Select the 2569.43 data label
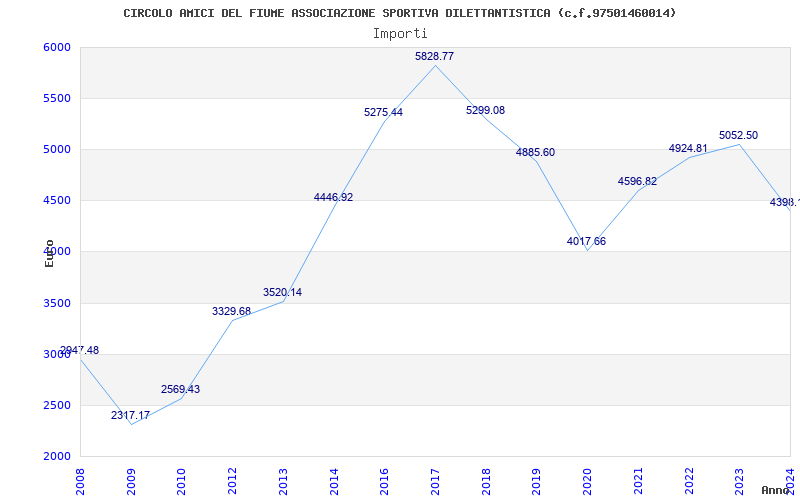This screenshot has width=800, height=500. pos(180,389)
